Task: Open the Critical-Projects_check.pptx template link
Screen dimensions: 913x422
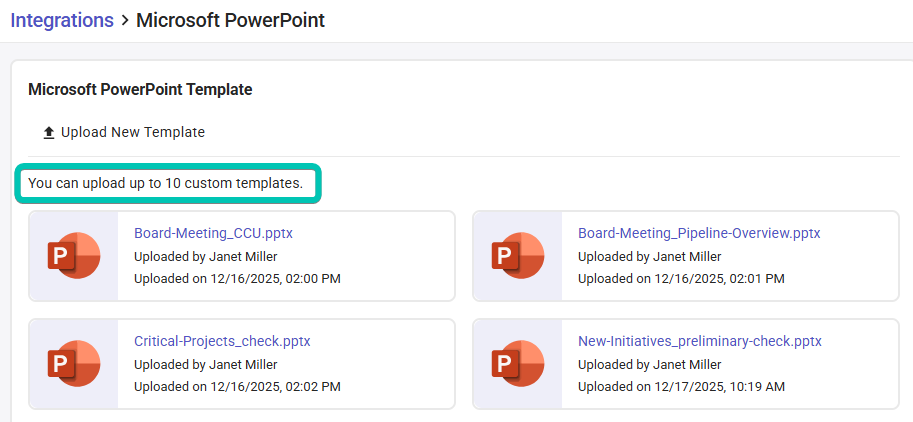Action: click(222, 341)
